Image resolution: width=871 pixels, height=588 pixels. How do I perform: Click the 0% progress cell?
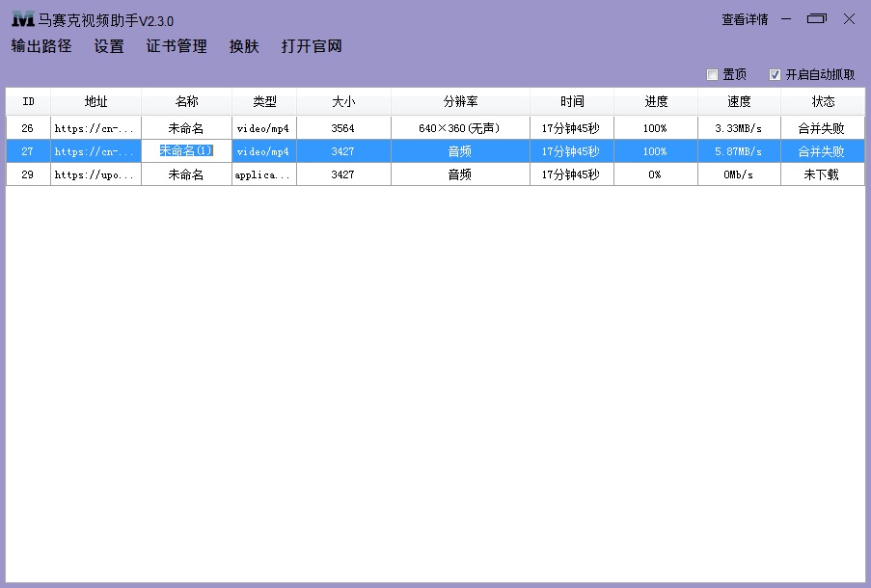(x=656, y=174)
